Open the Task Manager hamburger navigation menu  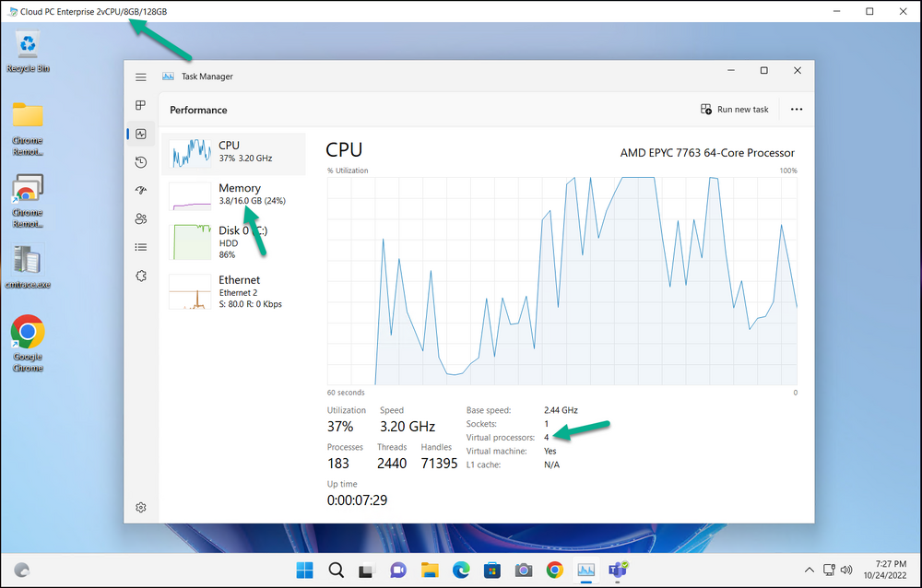pyautogui.click(x=140, y=77)
